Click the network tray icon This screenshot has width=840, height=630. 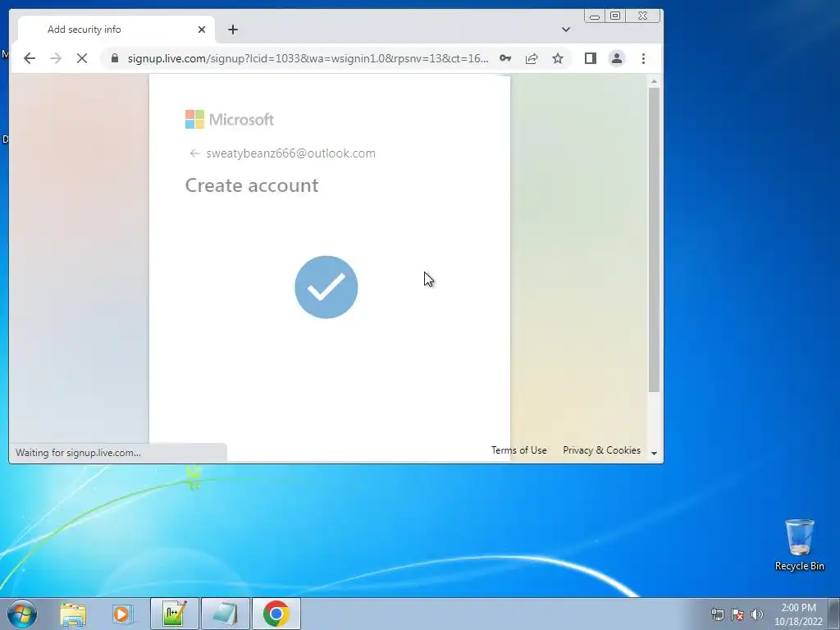pos(717,614)
